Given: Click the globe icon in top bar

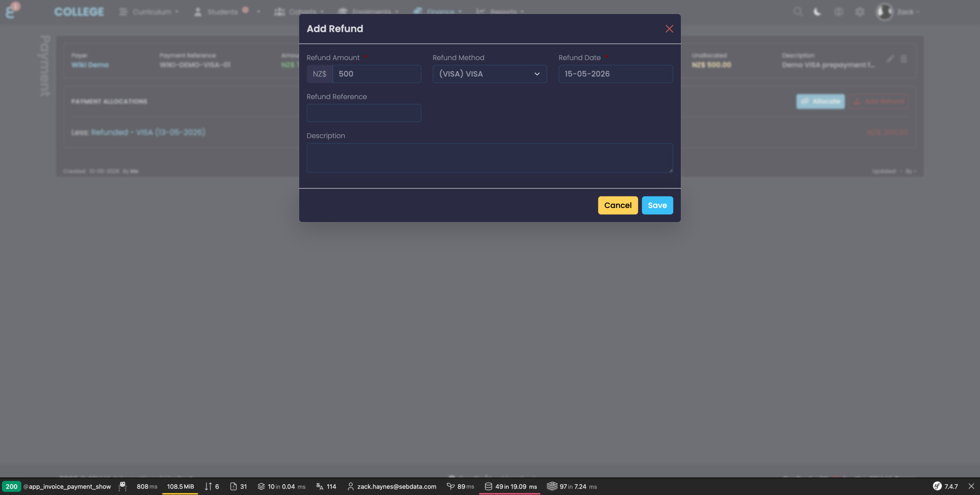Looking at the screenshot, I should point(838,12).
